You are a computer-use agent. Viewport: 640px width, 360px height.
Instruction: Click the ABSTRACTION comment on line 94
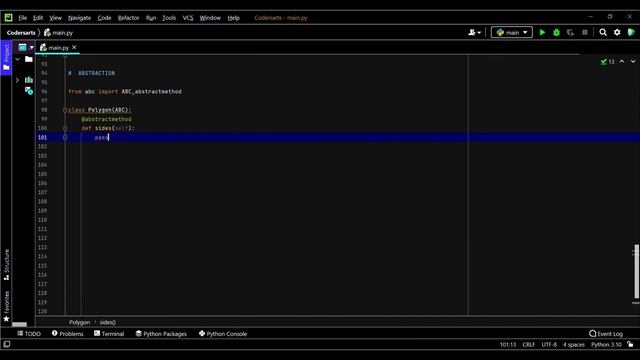[x=92, y=73]
